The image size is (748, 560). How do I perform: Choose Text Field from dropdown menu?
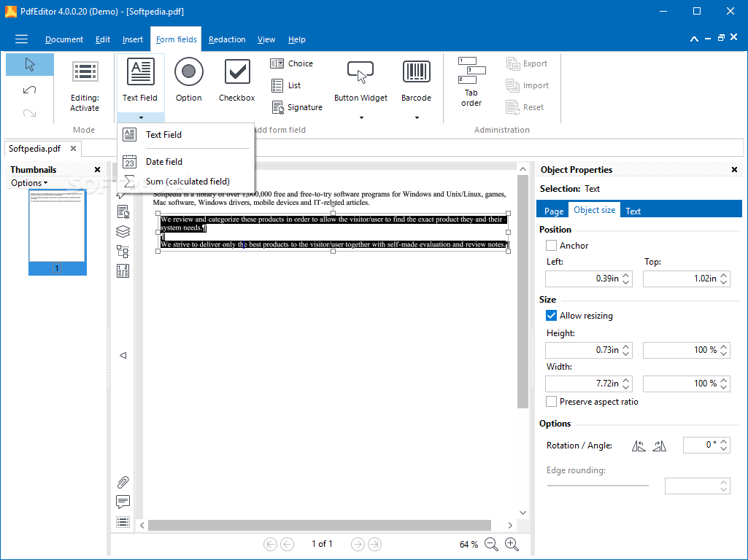click(x=185, y=135)
